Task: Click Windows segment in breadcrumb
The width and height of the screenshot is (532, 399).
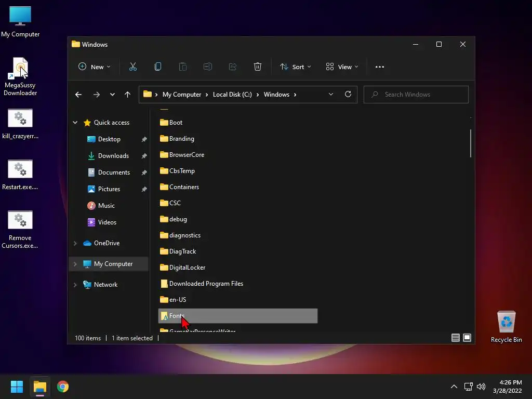Action: [x=276, y=95]
